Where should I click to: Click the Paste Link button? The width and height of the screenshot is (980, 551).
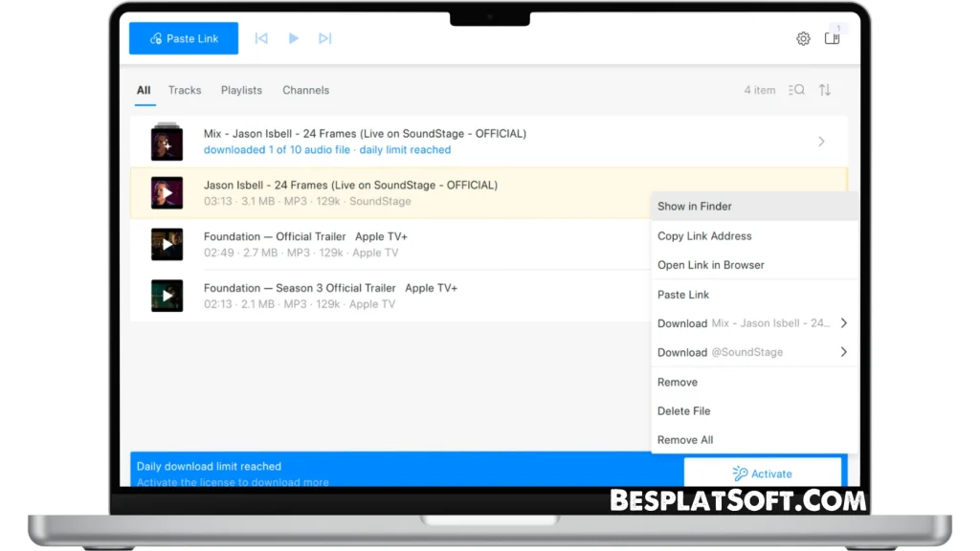coord(184,38)
